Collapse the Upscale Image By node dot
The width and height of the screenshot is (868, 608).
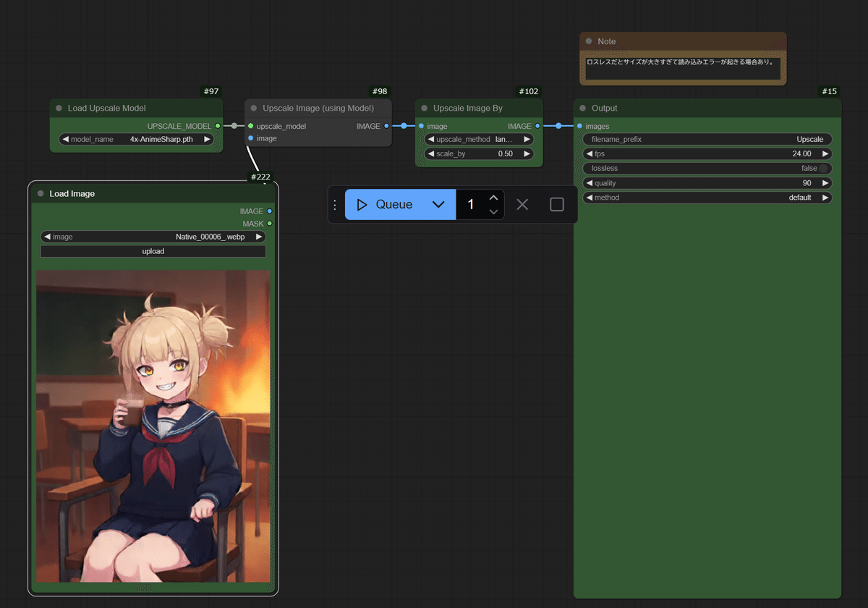point(425,109)
